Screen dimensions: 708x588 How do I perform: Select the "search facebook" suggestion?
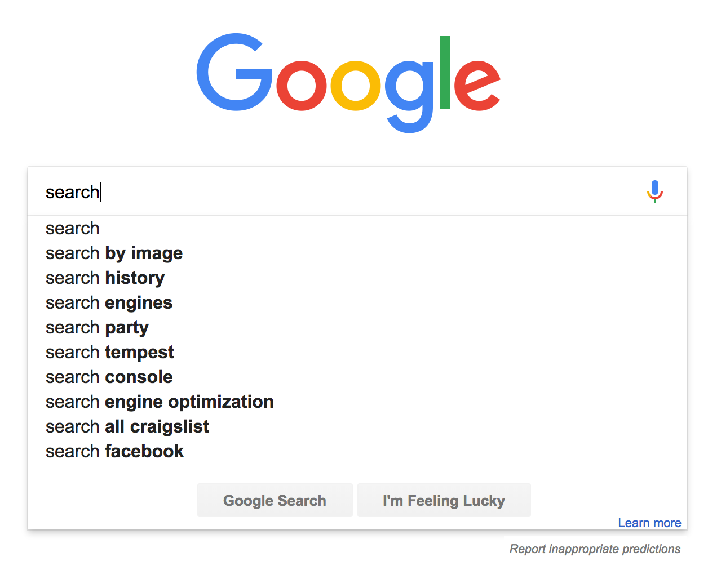coord(114,452)
